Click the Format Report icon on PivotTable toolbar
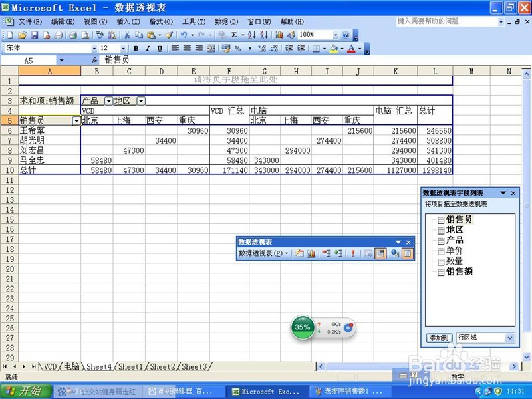 pos(299,253)
